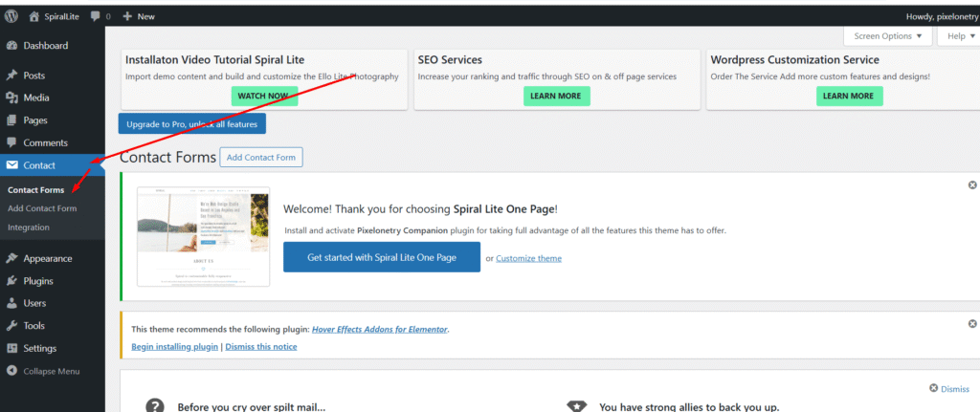
Task: Close the Hover Effects plugin recommendation notice
Action: tap(972, 324)
